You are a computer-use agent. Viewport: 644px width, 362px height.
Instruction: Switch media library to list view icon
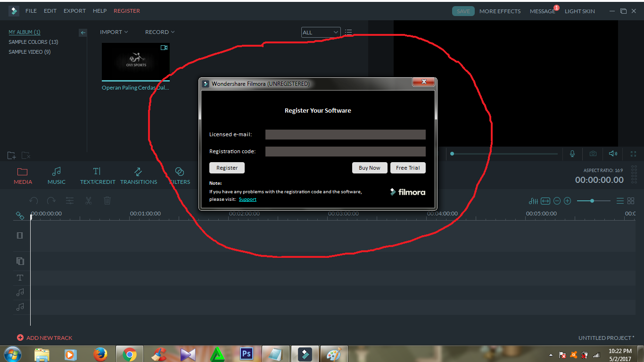pos(348,32)
